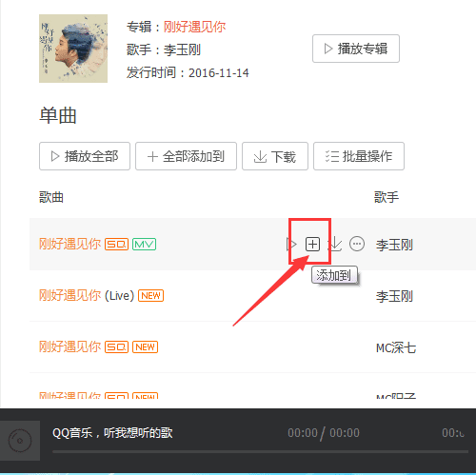Click the first row's 李玉刚 artist name
Viewport: 476px width, 475px height.
(394, 245)
